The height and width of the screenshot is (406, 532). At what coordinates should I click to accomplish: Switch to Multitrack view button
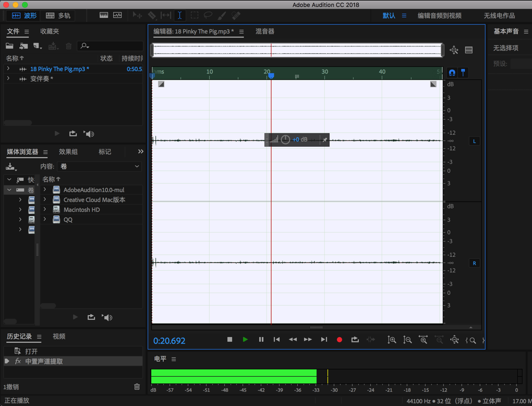coord(58,16)
